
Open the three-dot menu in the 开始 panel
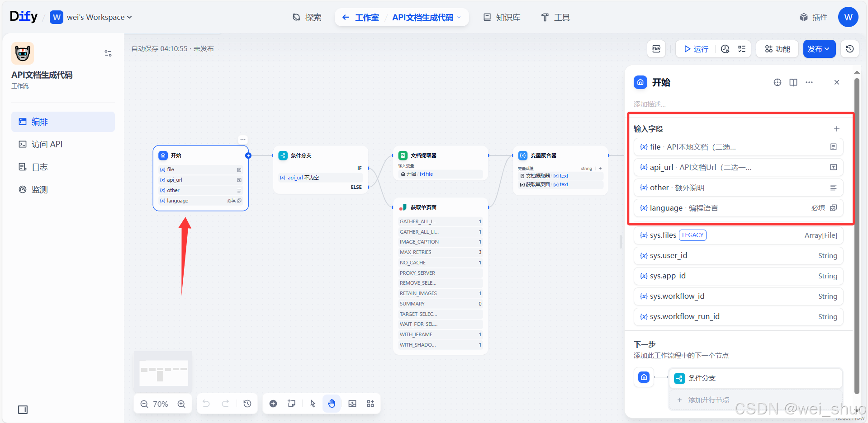pos(809,82)
